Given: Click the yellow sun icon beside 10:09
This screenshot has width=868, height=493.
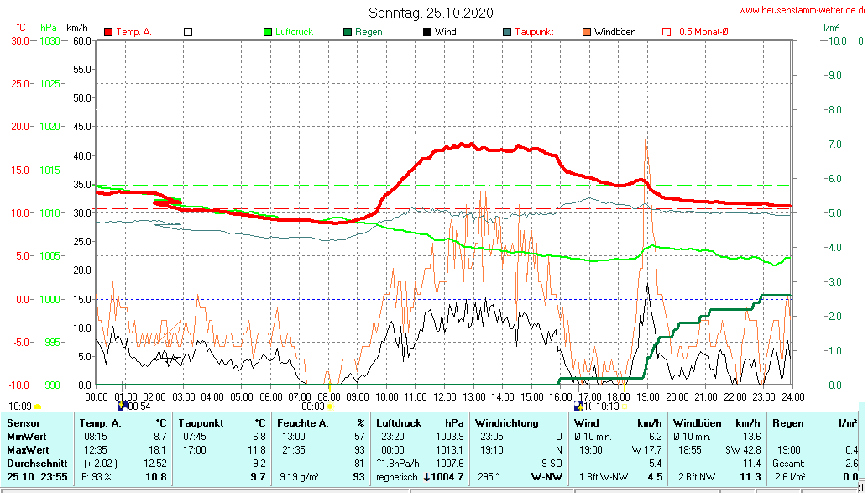Looking at the screenshot, I should 38,406.
